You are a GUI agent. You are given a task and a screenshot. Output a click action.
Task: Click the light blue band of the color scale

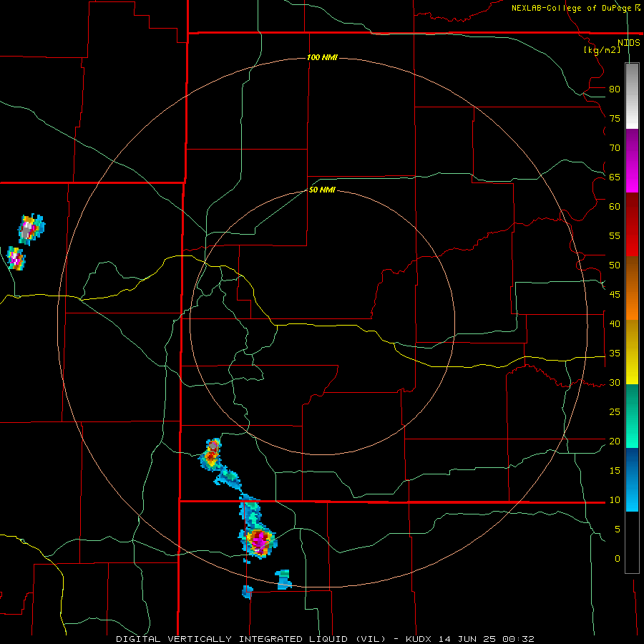point(632,479)
